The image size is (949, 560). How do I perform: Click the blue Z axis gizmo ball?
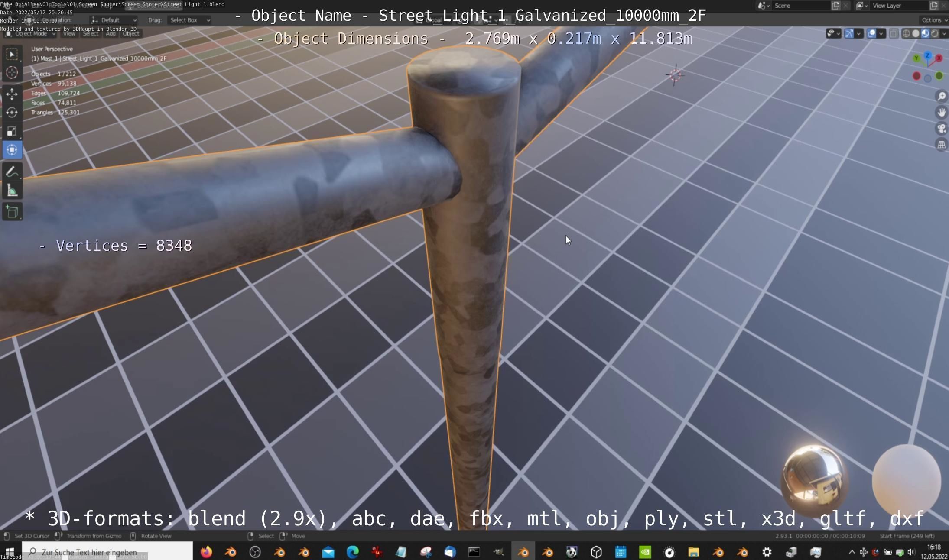click(x=927, y=55)
